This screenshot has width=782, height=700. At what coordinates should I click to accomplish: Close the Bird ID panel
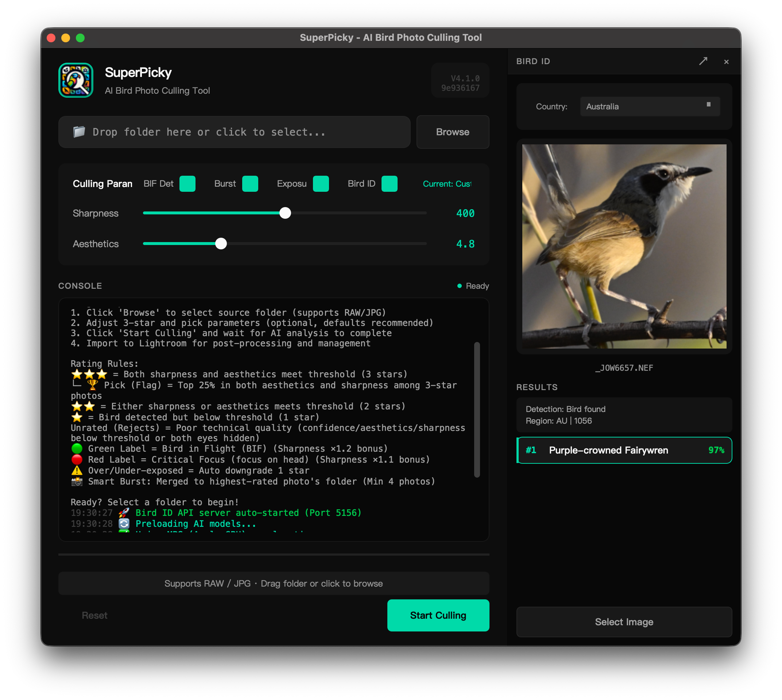tap(727, 62)
